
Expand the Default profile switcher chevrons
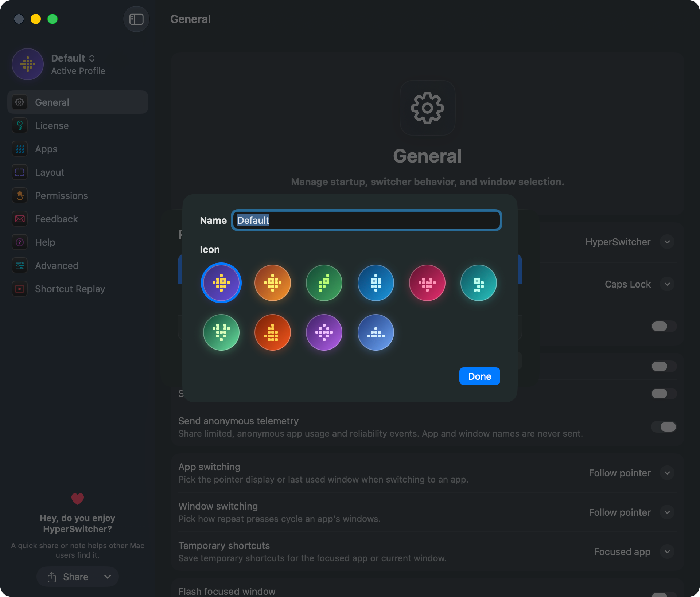92,58
